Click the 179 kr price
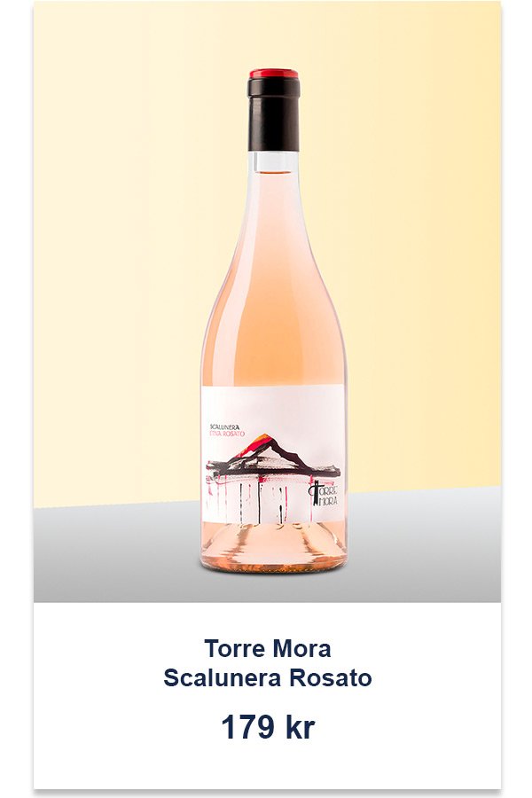This screenshot has width=532, height=798. [268, 727]
